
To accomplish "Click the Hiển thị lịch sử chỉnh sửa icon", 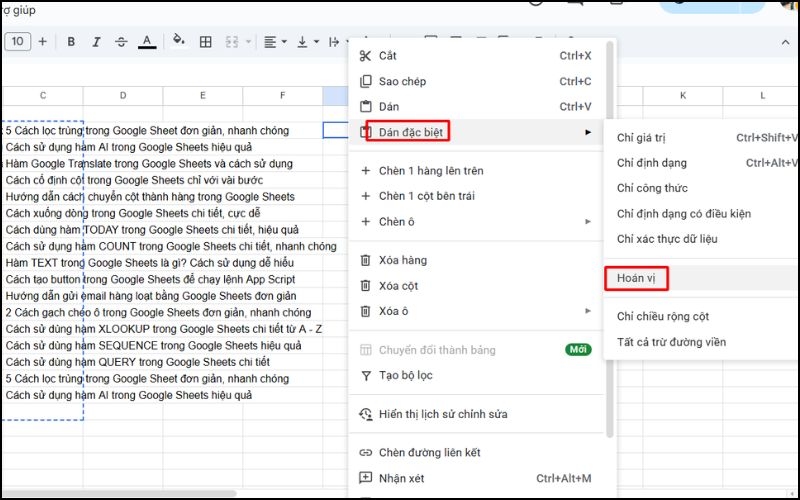I will pyautogui.click(x=365, y=414).
